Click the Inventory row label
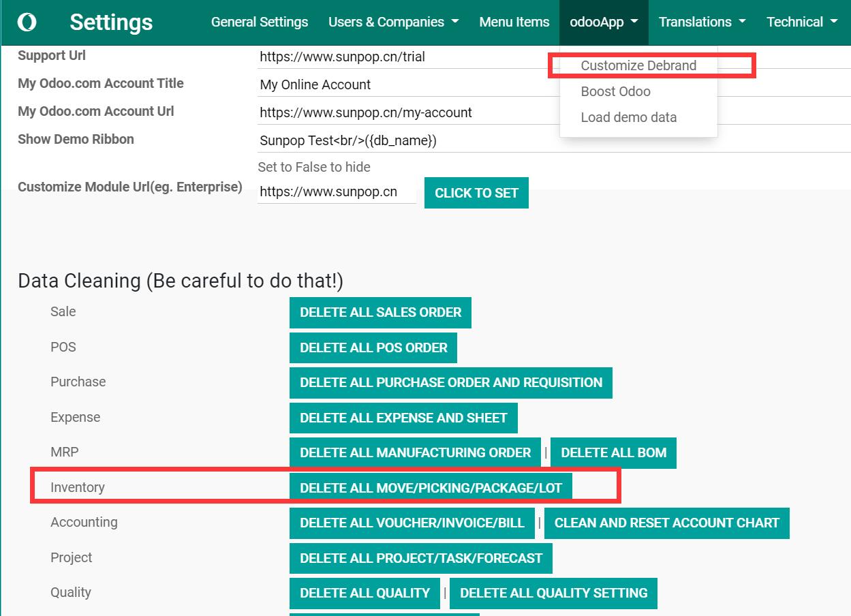The image size is (851, 616). click(78, 487)
